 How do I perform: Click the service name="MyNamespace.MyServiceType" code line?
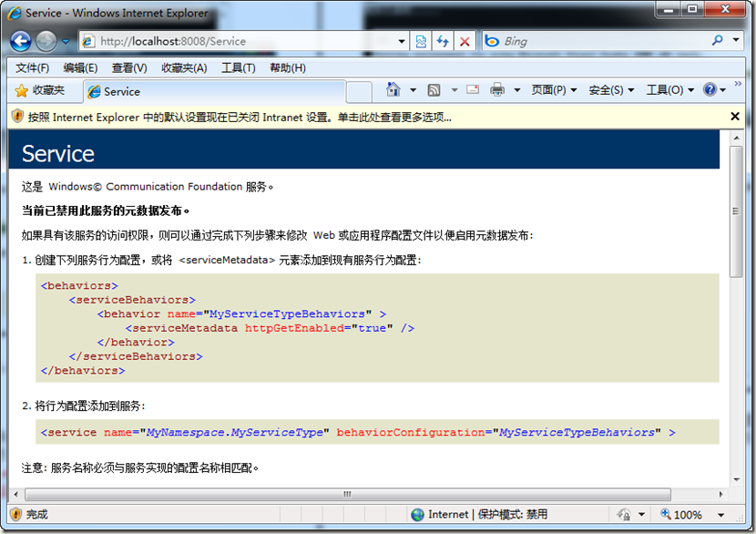pyautogui.click(x=358, y=432)
